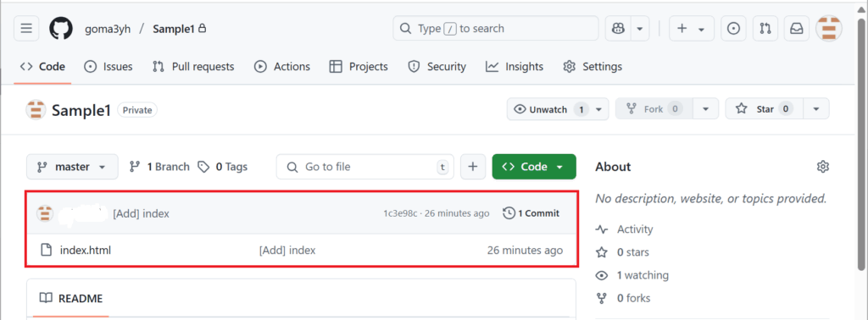
Task: Expand the create new plus dropdown
Action: pos(692,29)
